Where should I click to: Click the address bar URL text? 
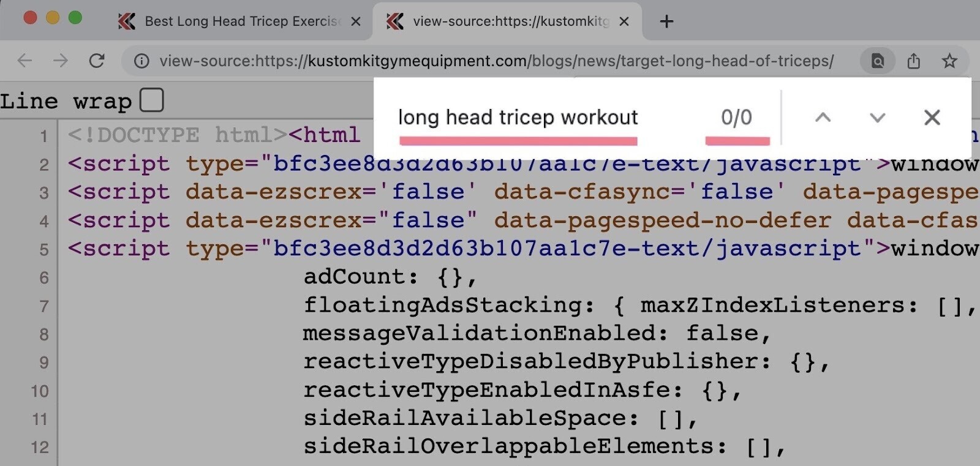click(496, 61)
